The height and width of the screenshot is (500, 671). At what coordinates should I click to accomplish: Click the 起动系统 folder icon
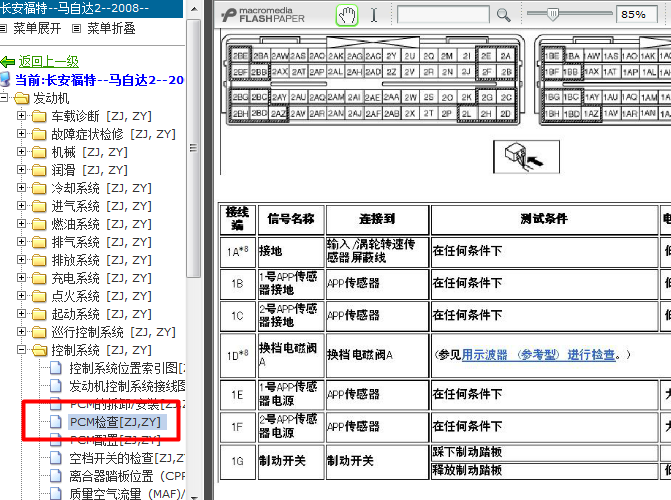point(39,314)
